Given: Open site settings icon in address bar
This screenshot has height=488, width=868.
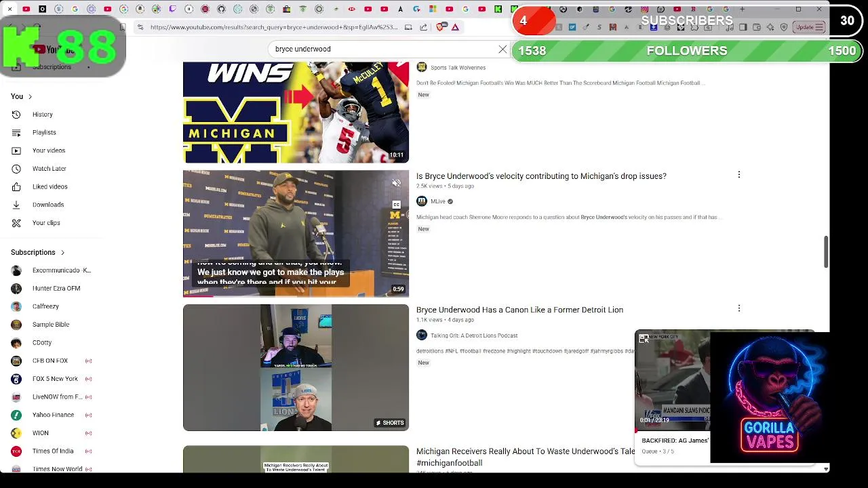Looking at the screenshot, I should point(140,27).
